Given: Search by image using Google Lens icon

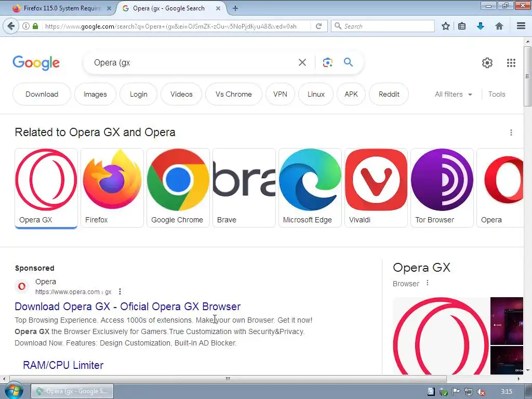Looking at the screenshot, I should click(327, 62).
